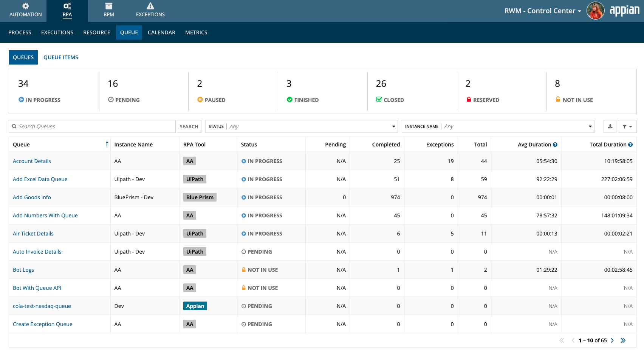Image resolution: width=644 pixels, height=351 pixels.
Task: Click the Blue Prism RPA tool tag
Action: [200, 197]
